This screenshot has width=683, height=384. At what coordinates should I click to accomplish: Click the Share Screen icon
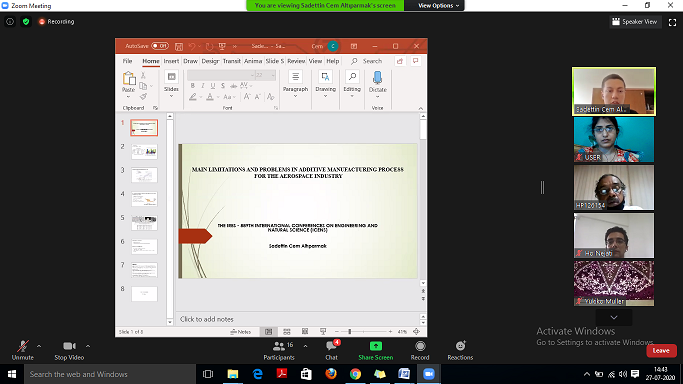(375, 346)
